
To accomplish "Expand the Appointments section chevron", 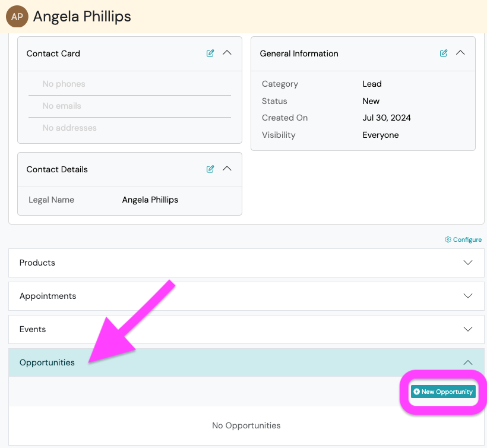I will pos(468,296).
